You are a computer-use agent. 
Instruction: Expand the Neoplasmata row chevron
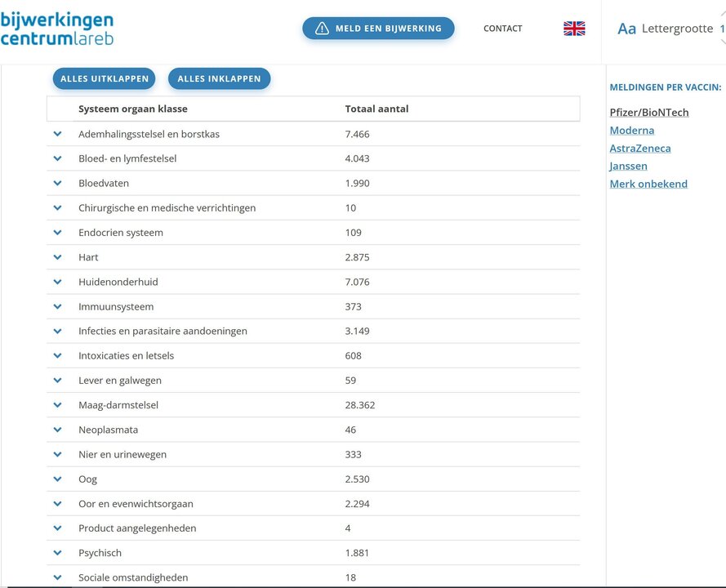pos(58,430)
